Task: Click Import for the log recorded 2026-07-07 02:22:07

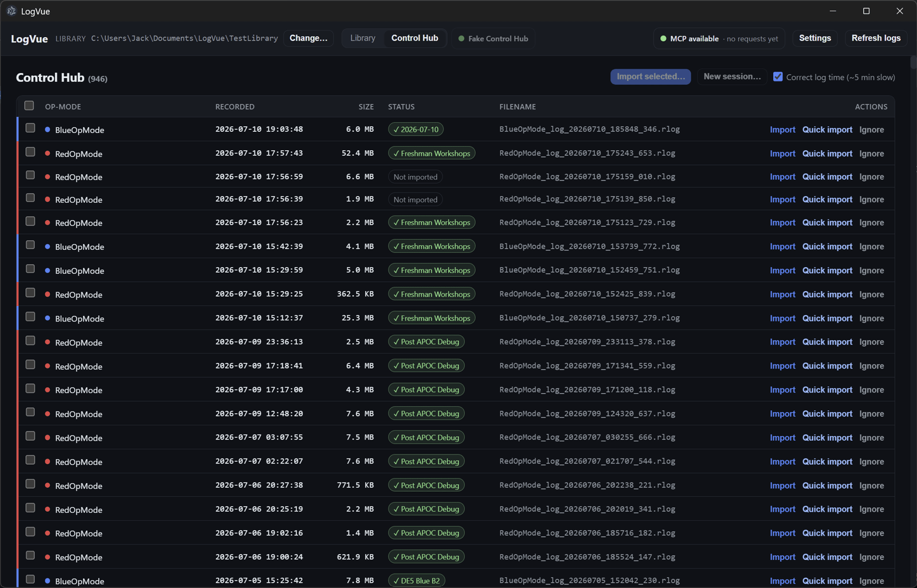Action: [x=782, y=461]
